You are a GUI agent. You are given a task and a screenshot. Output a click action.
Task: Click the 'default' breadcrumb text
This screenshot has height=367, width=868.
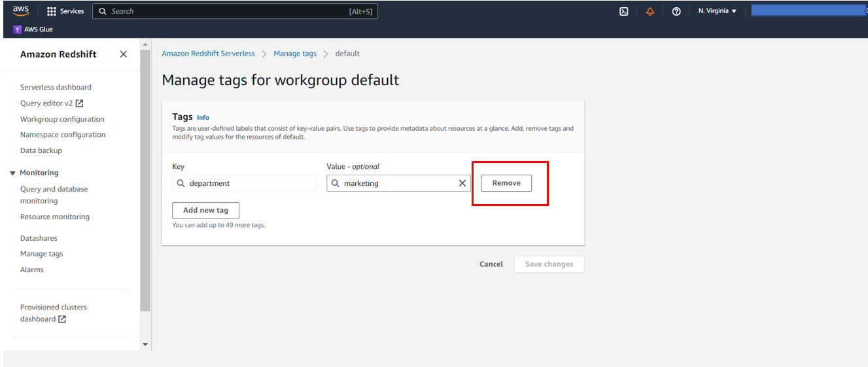pos(347,54)
